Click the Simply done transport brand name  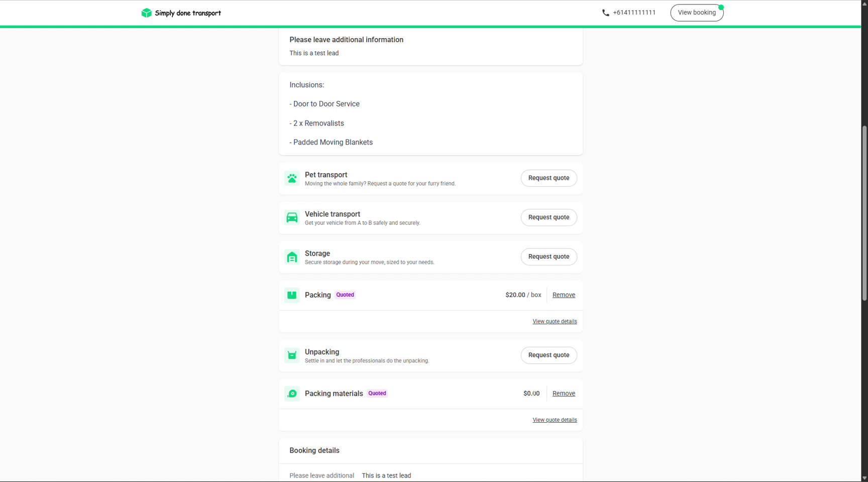pyautogui.click(x=188, y=13)
